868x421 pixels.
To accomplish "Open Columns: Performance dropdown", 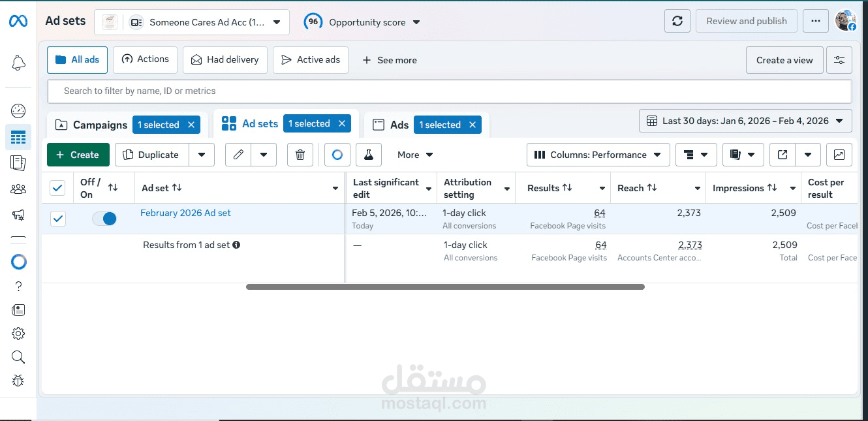I will tap(598, 155).
